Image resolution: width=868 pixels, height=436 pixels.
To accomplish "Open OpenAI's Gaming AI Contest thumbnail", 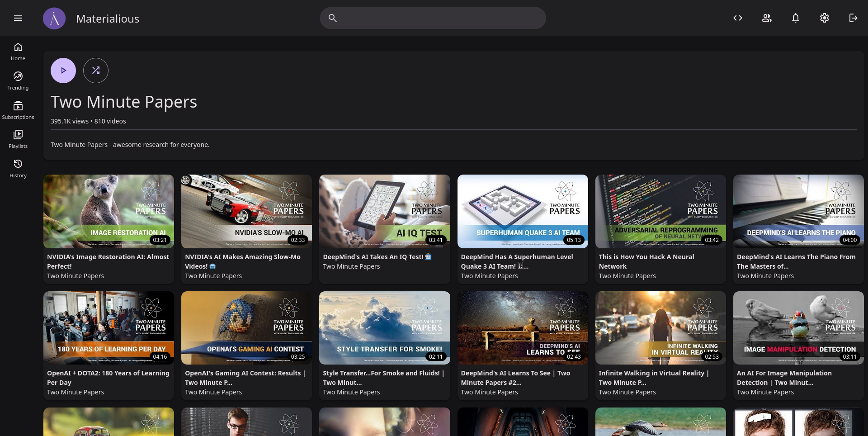I will [246, 328].
